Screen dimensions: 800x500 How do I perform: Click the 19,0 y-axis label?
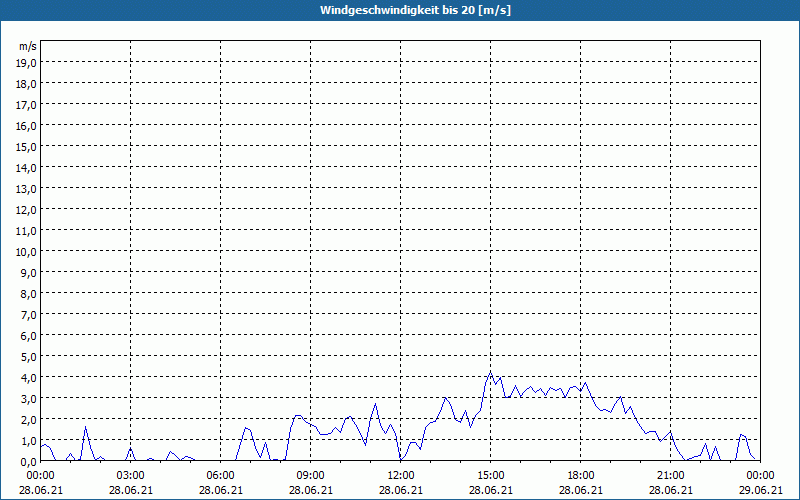point(27,63)
